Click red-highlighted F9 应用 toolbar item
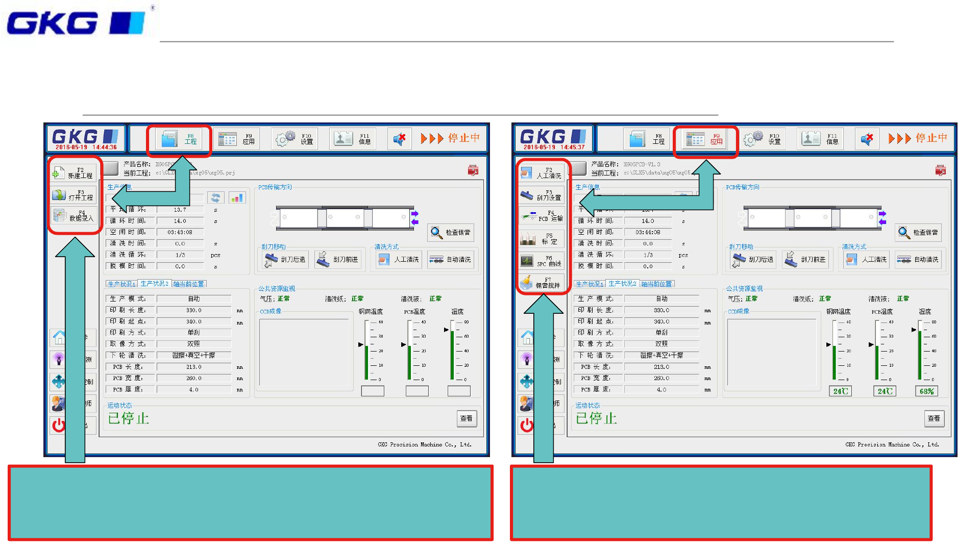 click(705, 139)
